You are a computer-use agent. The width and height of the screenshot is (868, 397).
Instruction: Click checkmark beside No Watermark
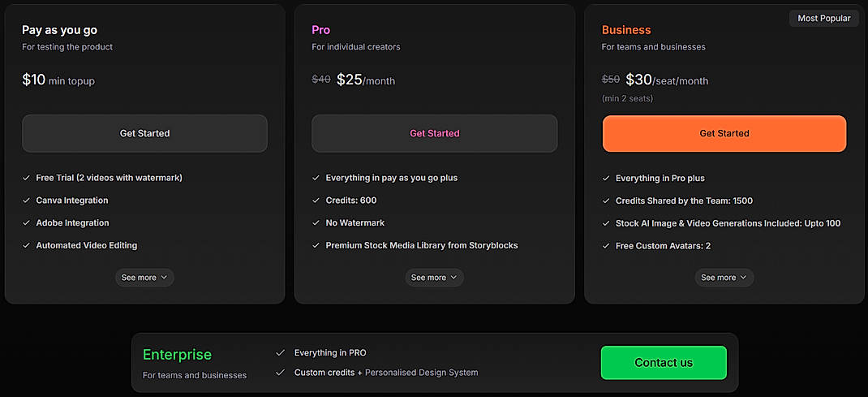coord(316,222)
